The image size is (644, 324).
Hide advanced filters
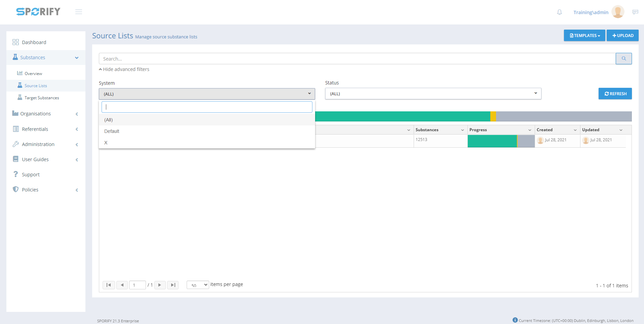124,69
